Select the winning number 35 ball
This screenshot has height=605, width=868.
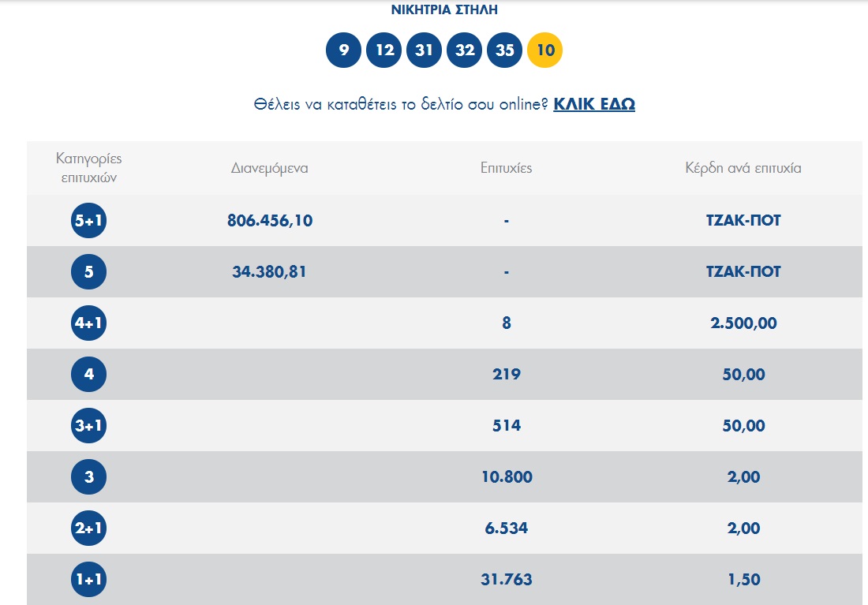(x=505, y=50)
